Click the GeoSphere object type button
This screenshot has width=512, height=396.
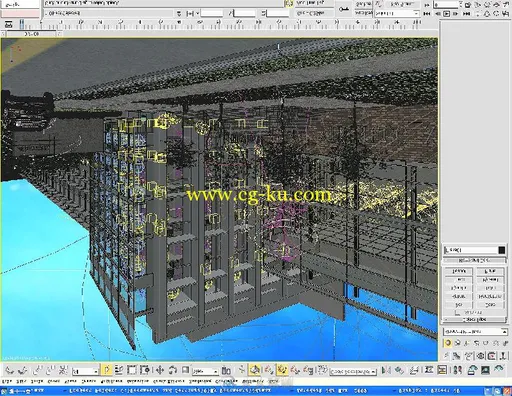tap(490, 296)
